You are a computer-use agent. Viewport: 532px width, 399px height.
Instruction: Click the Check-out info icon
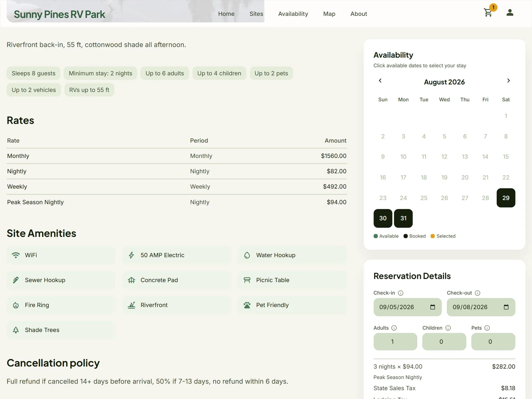[x=477, y=293]
